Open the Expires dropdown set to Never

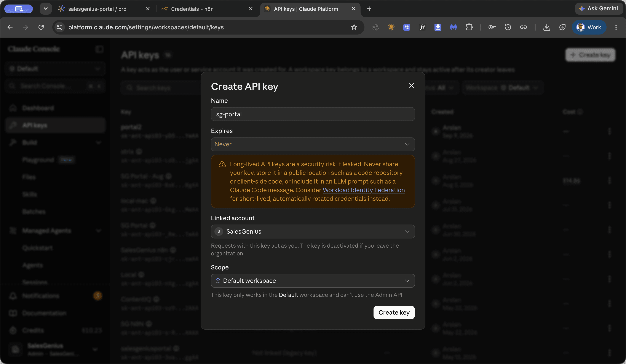pos(313,144)
